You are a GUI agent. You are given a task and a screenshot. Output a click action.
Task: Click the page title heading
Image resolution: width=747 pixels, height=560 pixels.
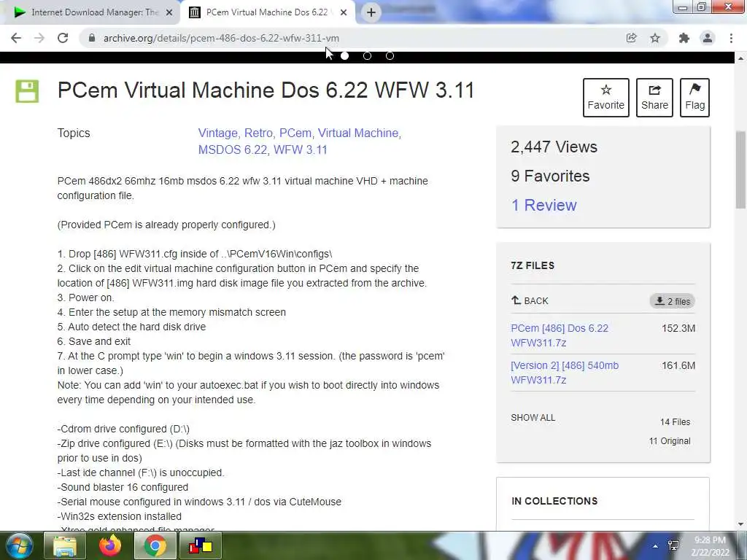[x=266, y=90]
